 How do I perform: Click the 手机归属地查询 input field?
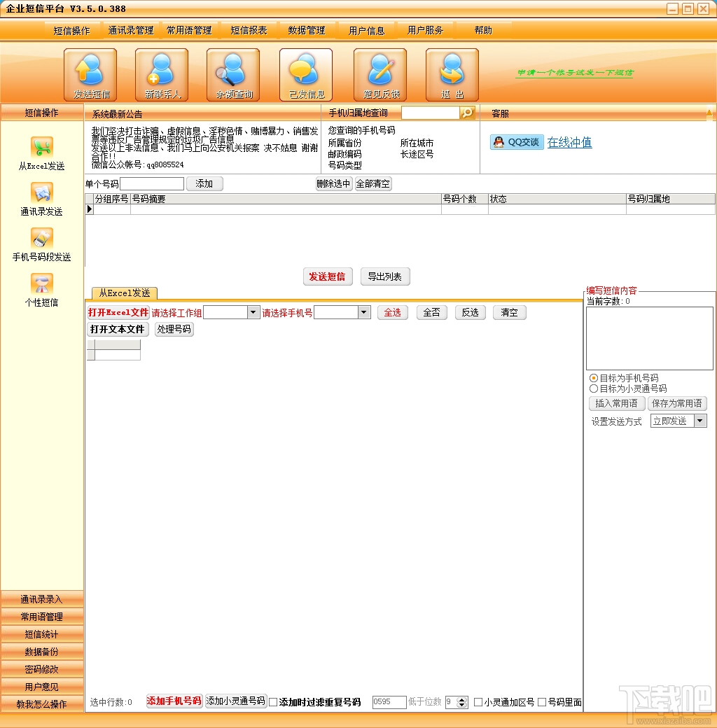(x=431, y=113)
